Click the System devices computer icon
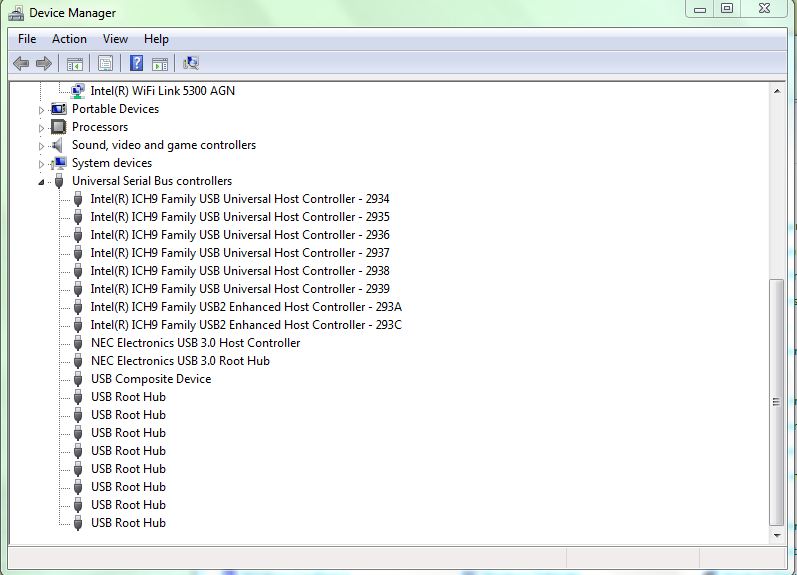 click(x=59, y=163)
